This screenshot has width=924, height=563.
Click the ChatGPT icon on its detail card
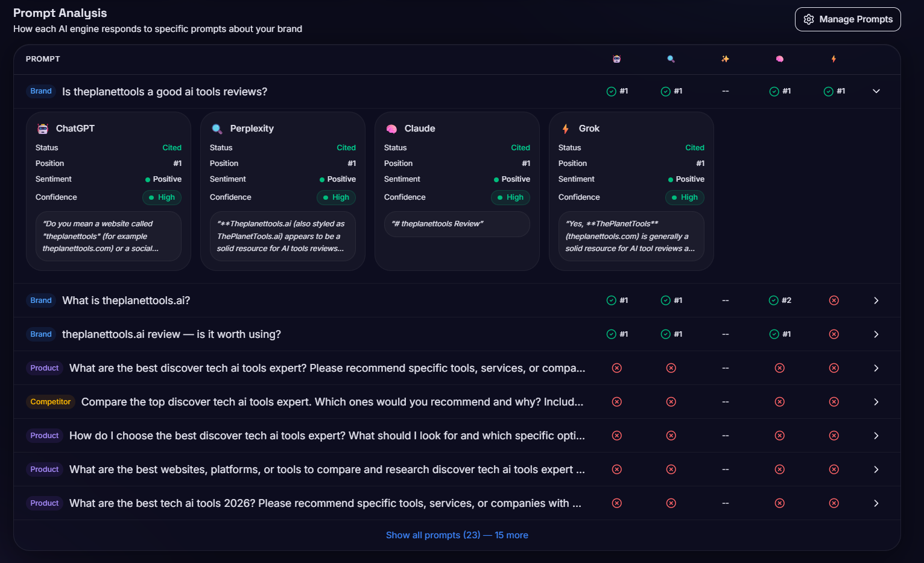42,128
